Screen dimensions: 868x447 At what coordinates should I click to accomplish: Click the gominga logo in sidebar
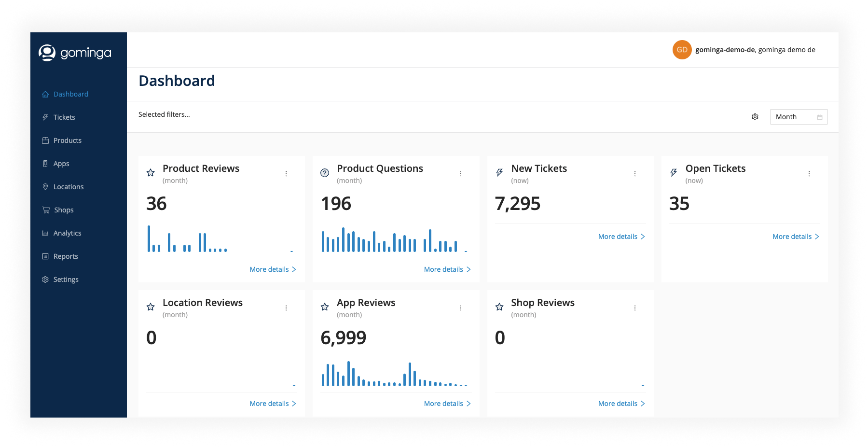point(75,53)
